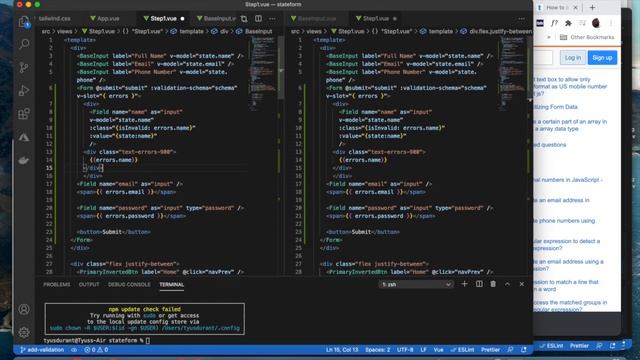Switch to the tailwind.css tab

point(55,19)
